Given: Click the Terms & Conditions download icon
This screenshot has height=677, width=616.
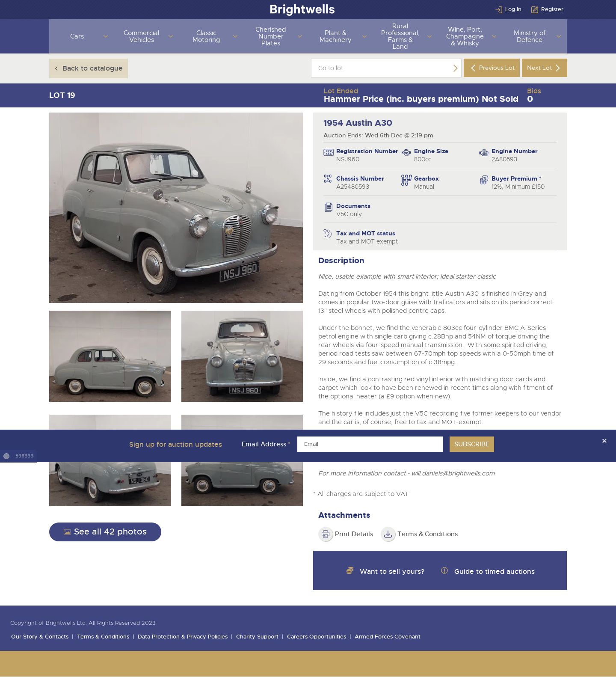Looking at the screenshot, I should click(388, 534).
